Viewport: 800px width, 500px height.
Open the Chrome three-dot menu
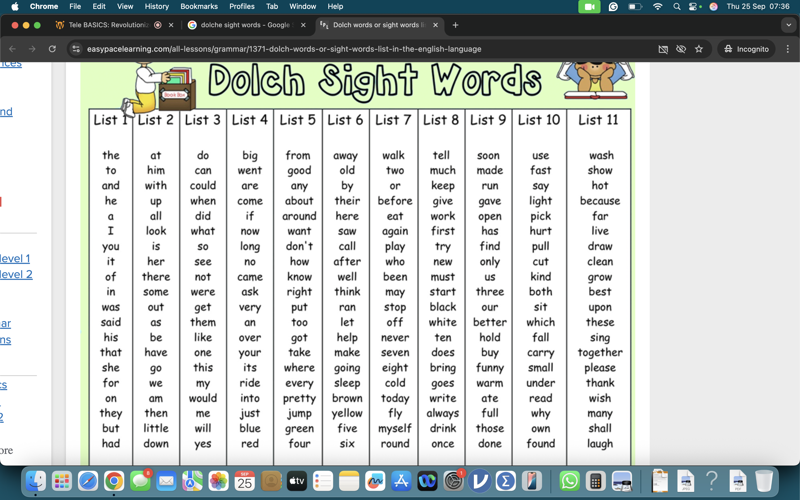pyautogui.click(x=787, y=48)
